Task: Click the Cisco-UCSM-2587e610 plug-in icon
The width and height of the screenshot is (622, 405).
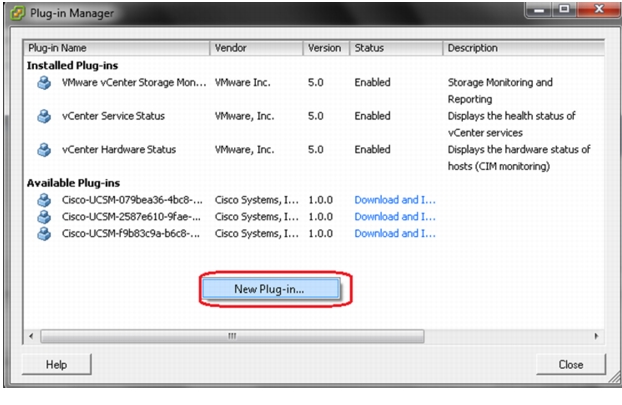Action: pyautogui.click(x=44, y=217)
